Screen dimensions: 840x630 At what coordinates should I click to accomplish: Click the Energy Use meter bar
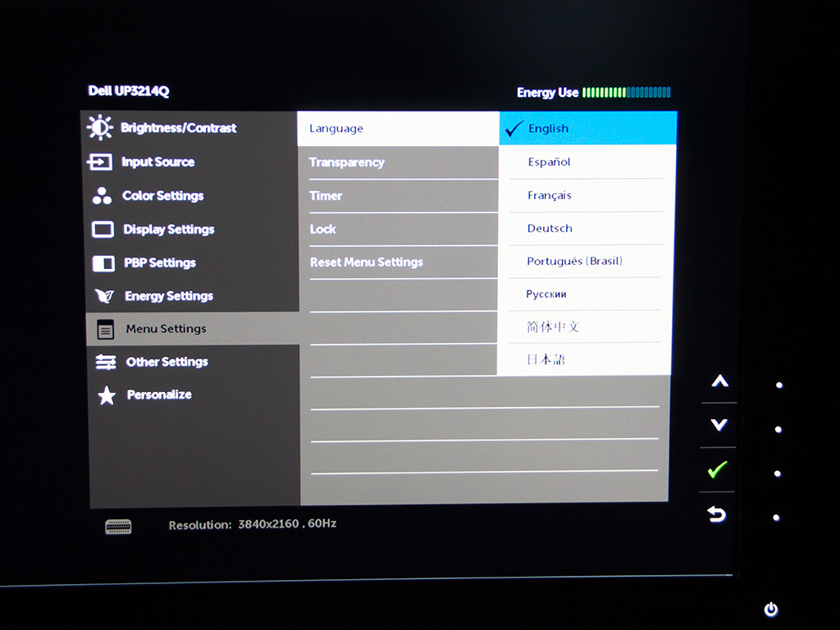626,92
